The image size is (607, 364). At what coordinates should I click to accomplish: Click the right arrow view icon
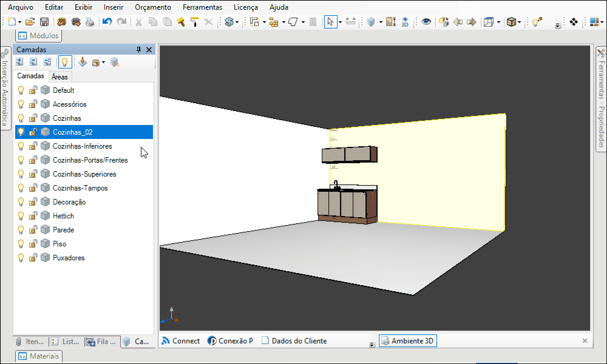click(472, 22)
